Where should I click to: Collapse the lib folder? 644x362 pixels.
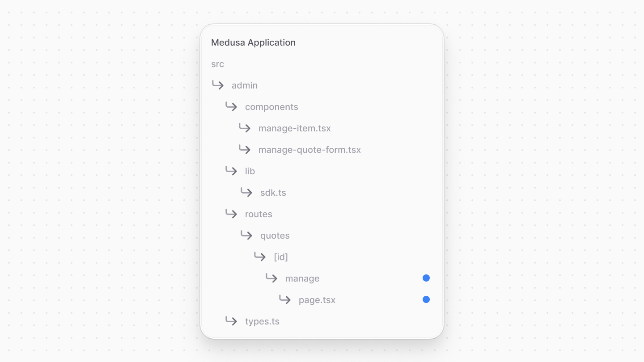click(x=249, y=171)
